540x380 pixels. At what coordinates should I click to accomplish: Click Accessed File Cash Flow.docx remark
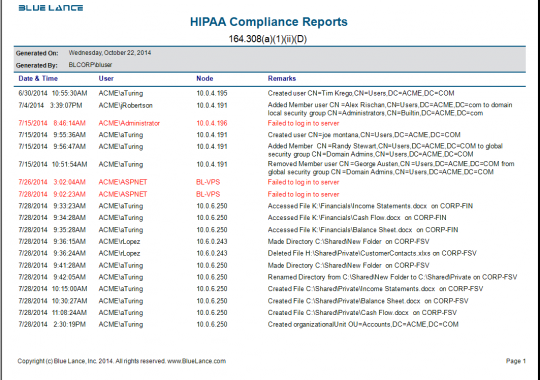(x=357, y=217)
